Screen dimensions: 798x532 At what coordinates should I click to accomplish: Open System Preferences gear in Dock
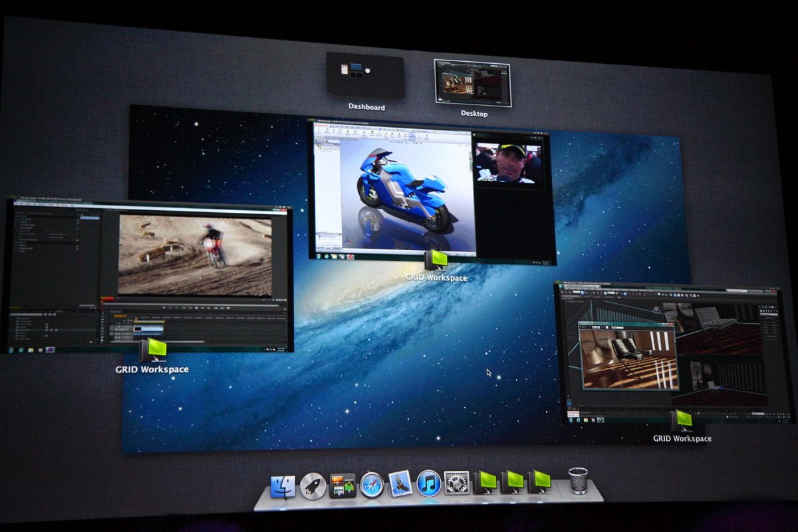tap(457, 482)
